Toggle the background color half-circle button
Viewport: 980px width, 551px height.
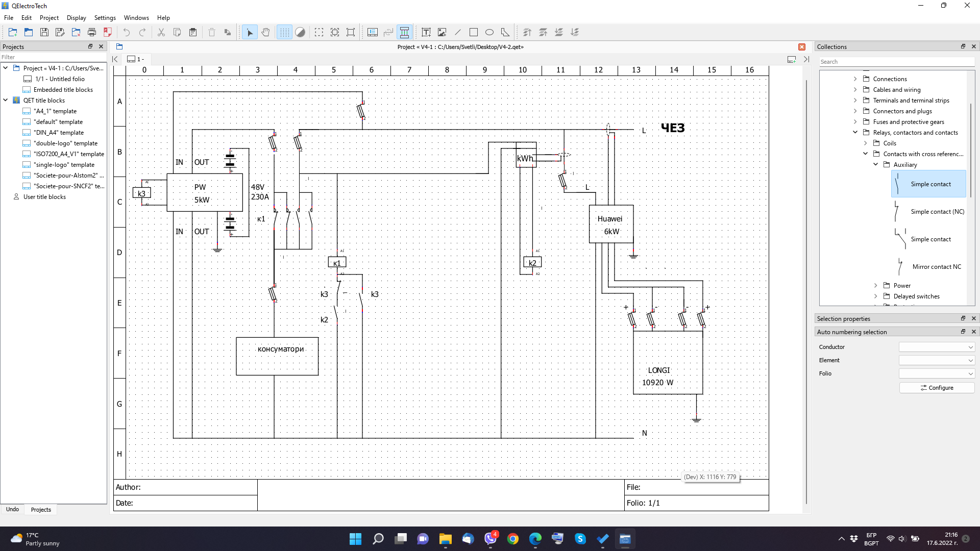300,32
